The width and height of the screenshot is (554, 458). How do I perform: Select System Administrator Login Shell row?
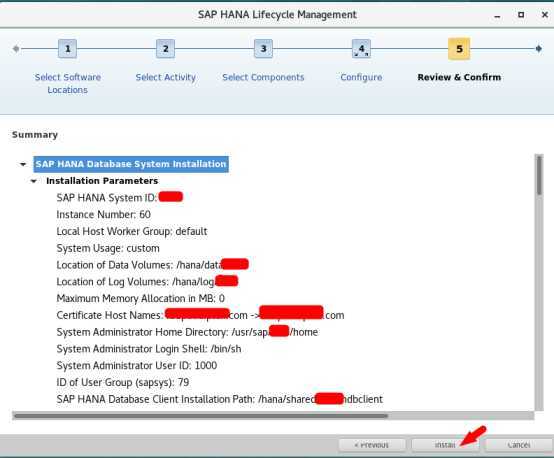pos(149,349)
